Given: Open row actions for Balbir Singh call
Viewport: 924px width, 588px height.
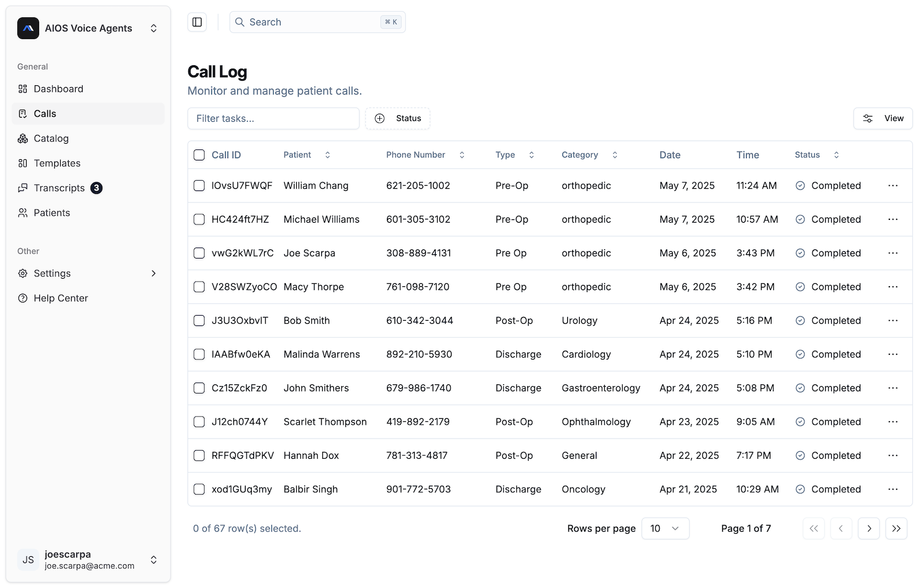Looking at the screenshot, I should point(892,489).
